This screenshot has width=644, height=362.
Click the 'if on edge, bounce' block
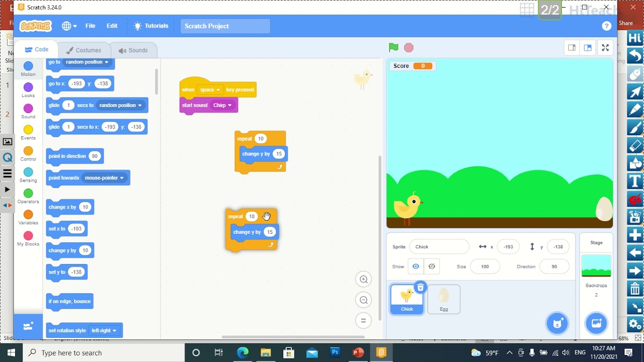(x=69, y=302)
